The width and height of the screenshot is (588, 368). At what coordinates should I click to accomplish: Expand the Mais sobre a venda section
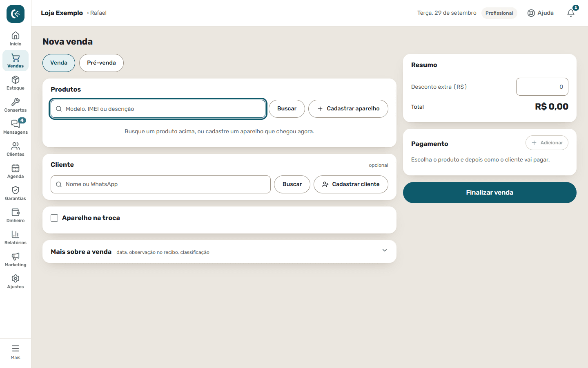[x=219, y=251]
